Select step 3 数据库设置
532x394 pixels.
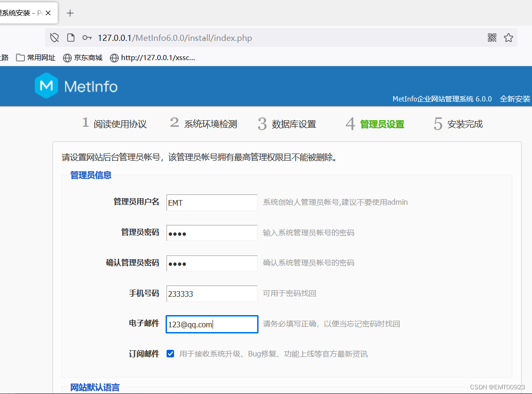[x=287, y=124]
